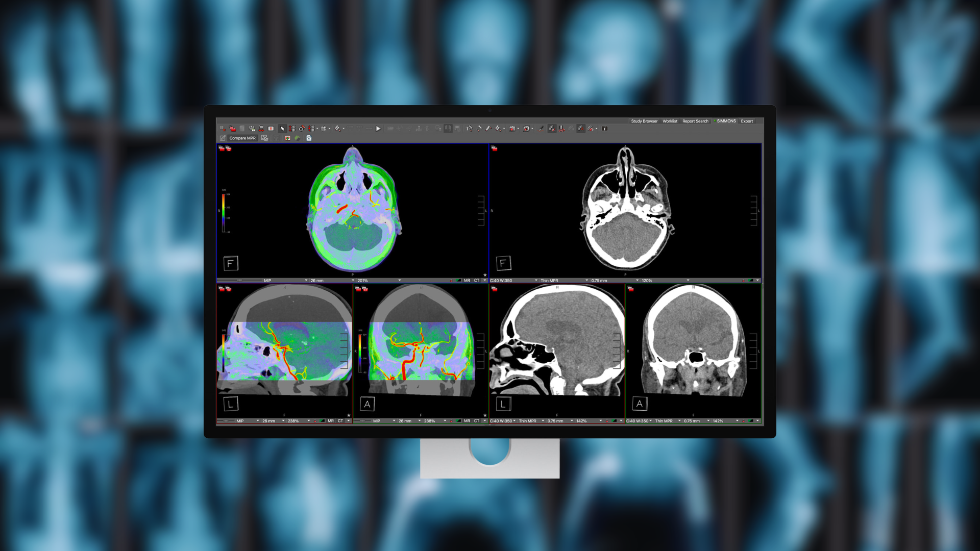Click the 3D volume cube icon
The image size is (980, 551).
(x=526, y=129)
